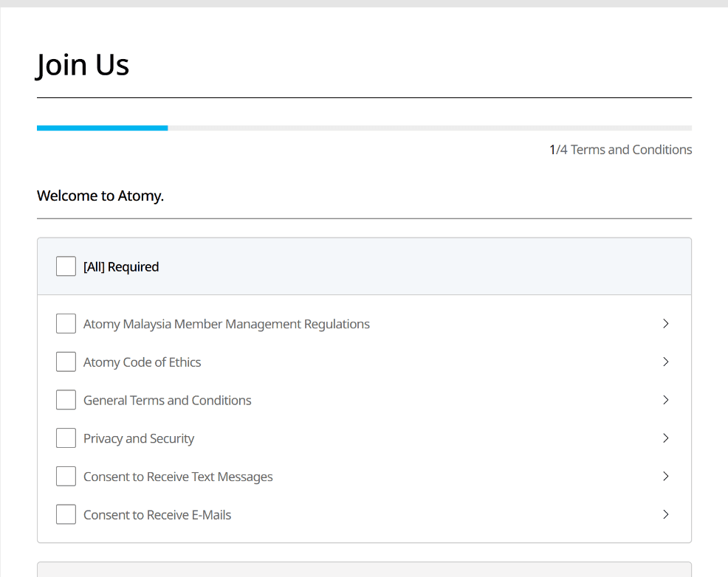Check the [All] Required checkbox
This screenshot has width=728, height=577.
[66, 266]
